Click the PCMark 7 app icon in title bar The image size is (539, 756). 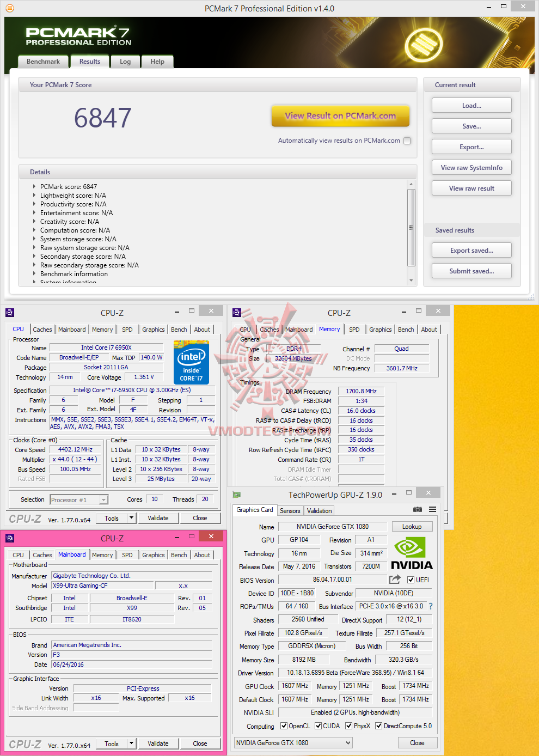pyautogui.click(x=10, y=8)
